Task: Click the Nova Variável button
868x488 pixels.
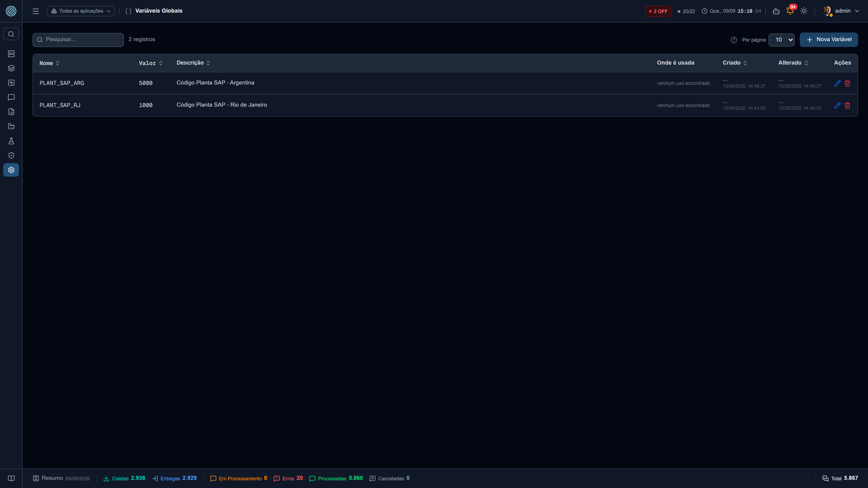Action: [829, 39]
